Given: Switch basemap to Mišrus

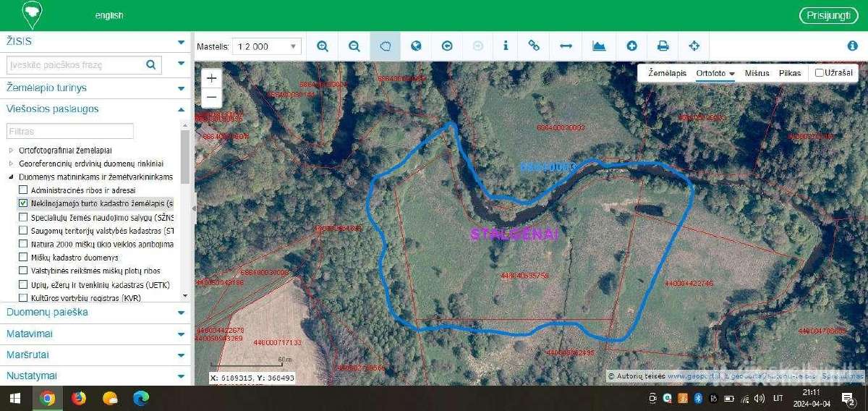Looking at the screenshot, I should 757,73.
